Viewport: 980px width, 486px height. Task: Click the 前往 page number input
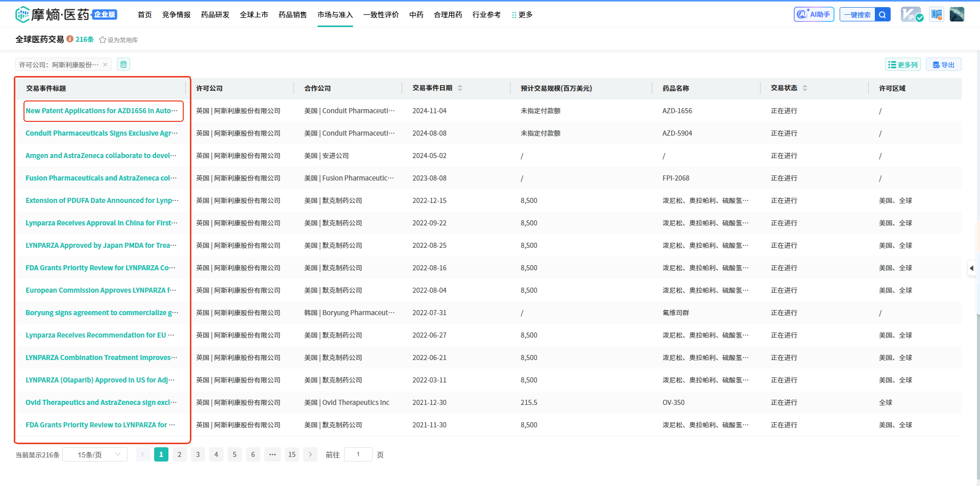tap(358, 454)
